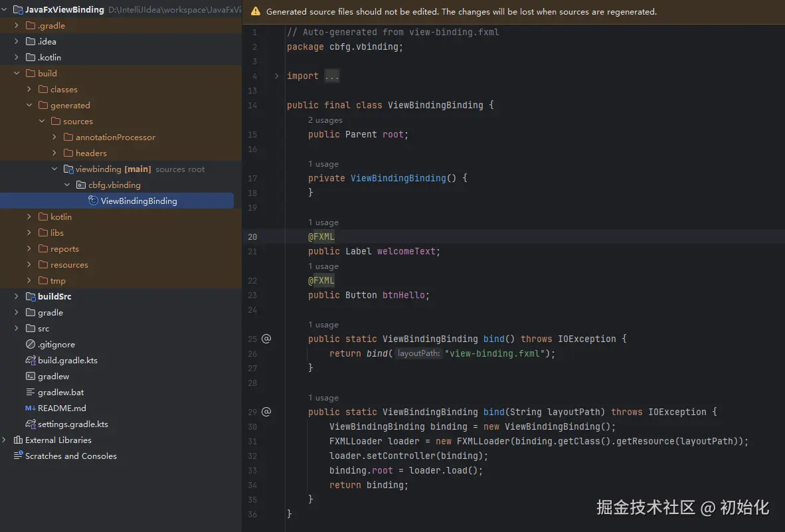Image resolution: width=785 pixels, height=532 pixels.
Task: Click the warning icon in editor banner
Action: 255,11
